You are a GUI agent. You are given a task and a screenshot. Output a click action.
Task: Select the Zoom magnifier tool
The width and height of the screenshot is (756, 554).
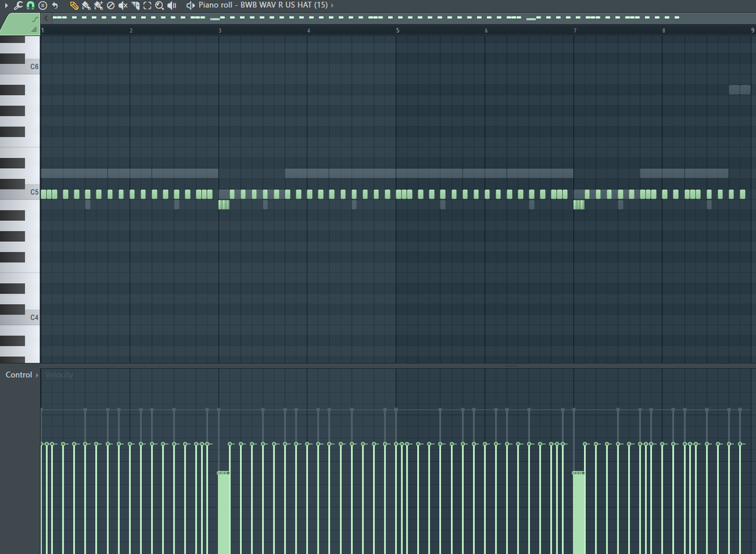point(159,5)
